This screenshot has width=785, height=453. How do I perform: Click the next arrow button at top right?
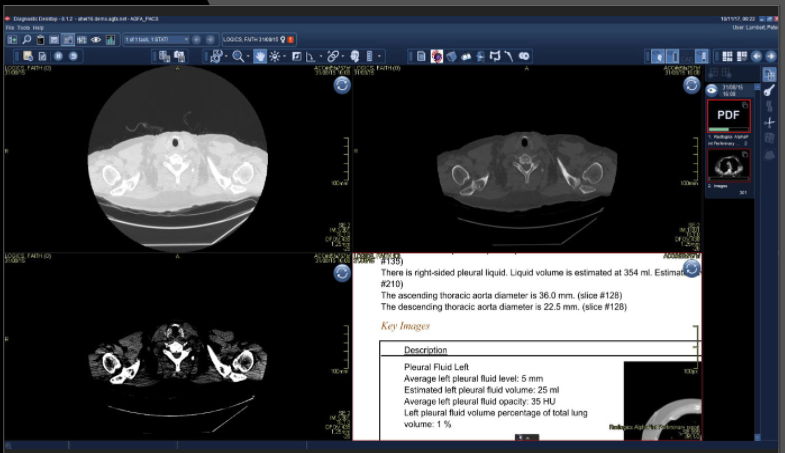tap(771, 56)
